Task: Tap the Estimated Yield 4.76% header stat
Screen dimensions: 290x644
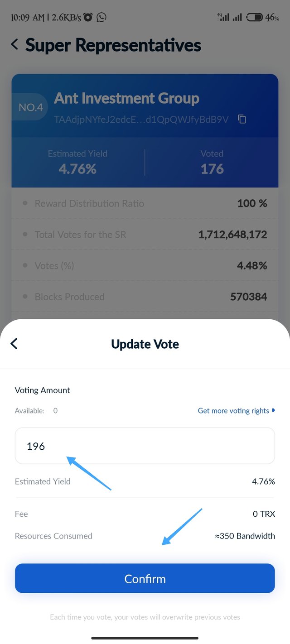Action: coord(77,162)
